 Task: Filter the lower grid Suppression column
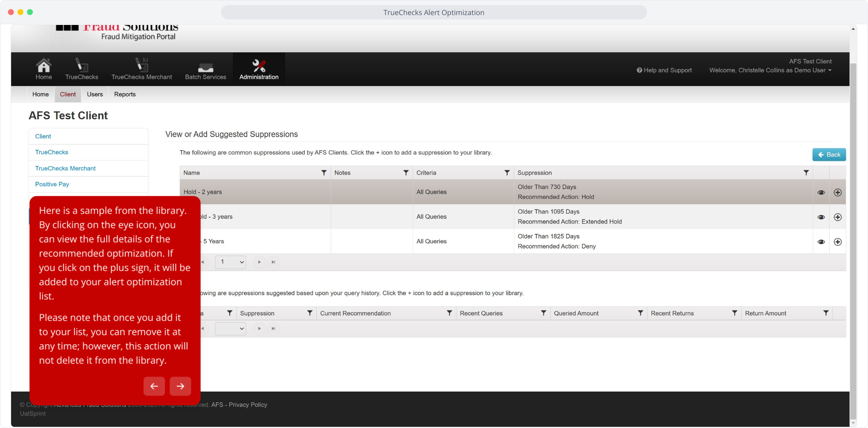tap(310, 313)
